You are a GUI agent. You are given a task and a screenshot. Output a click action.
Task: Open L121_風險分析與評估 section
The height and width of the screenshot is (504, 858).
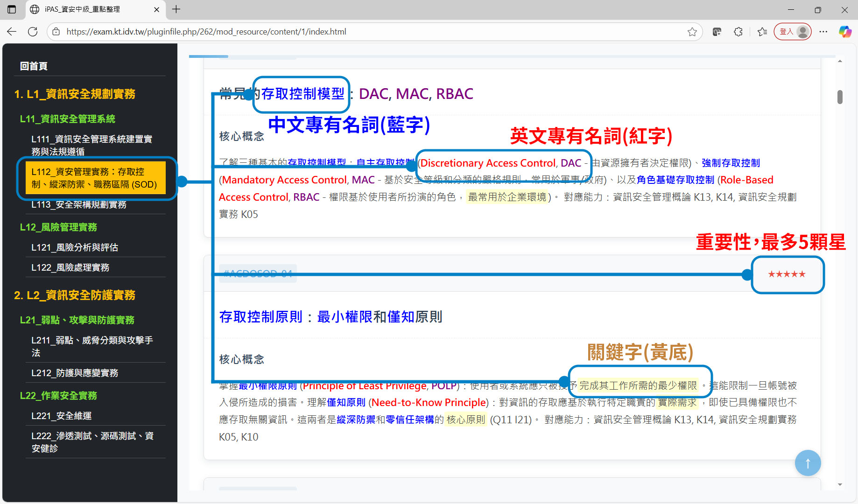[75, 247]
